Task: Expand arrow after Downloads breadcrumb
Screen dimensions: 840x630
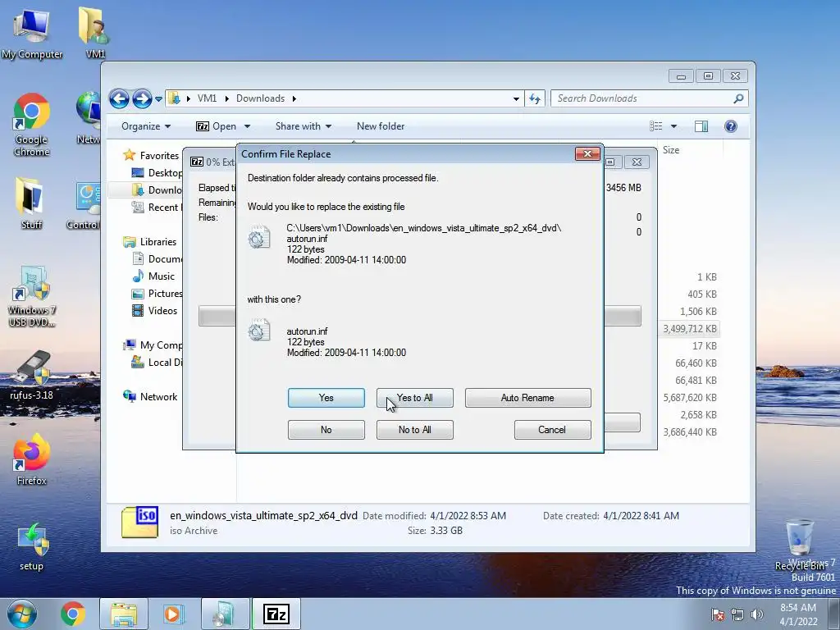Action: (294, 98)
